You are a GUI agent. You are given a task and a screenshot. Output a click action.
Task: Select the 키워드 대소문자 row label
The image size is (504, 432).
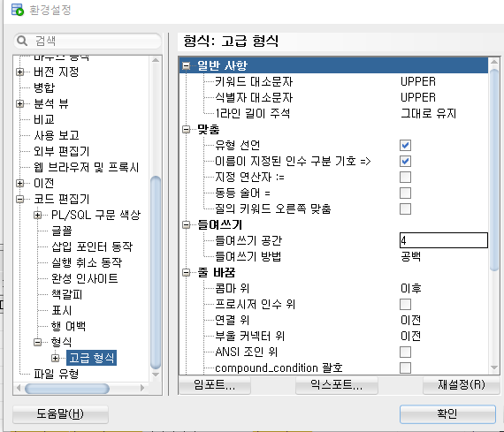[x=254, y=81]
